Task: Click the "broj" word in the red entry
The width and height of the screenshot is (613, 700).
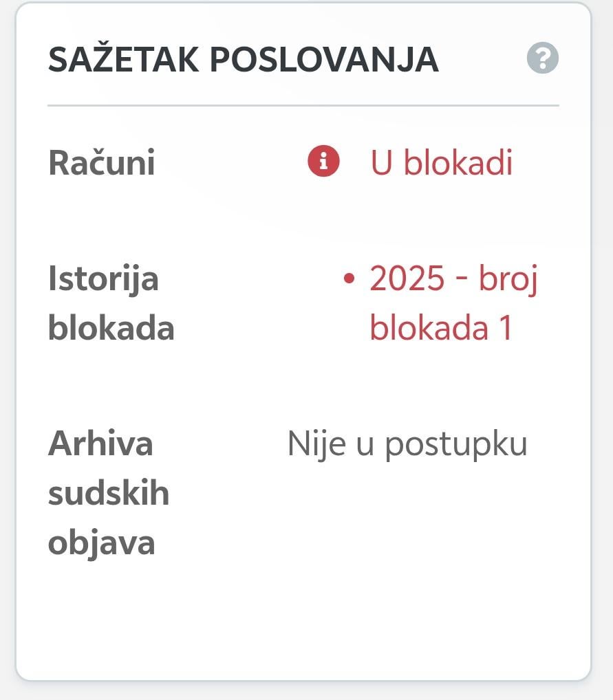Action: 508,280
